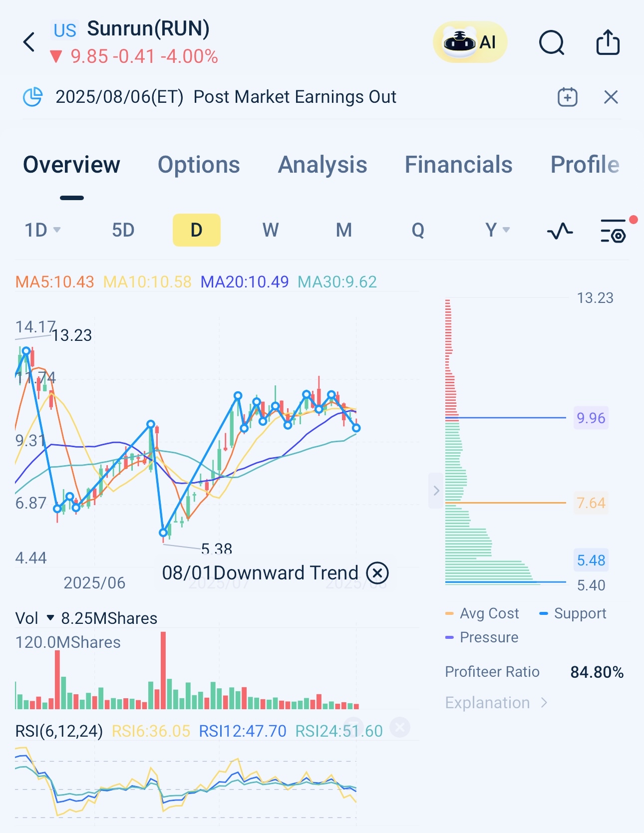Expand the Y interval dropdown

click(497, 230)
